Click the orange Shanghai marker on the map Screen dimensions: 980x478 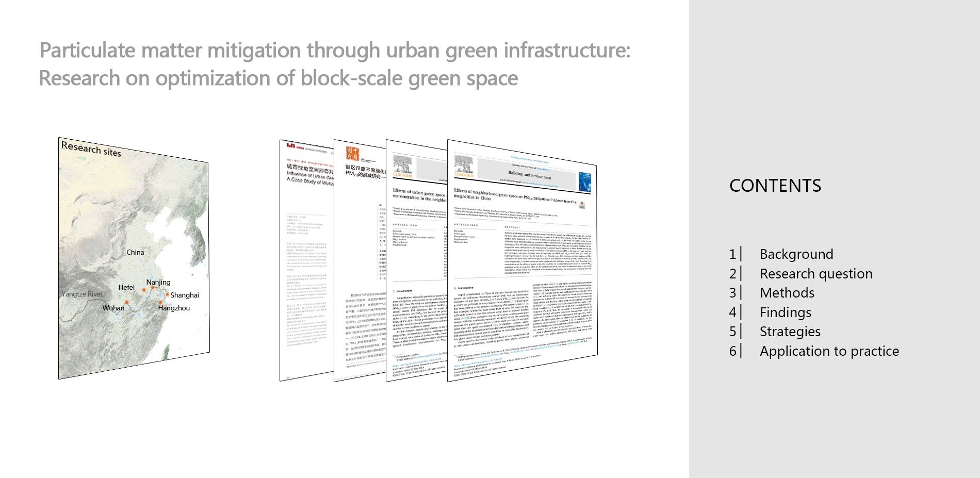167,294
